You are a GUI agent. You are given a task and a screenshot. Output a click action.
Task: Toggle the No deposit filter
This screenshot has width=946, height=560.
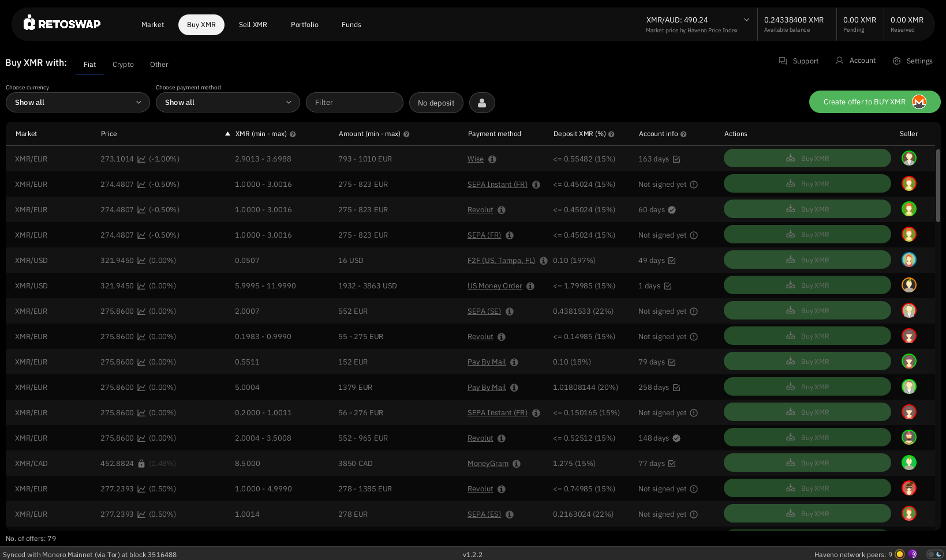point(436,103)
